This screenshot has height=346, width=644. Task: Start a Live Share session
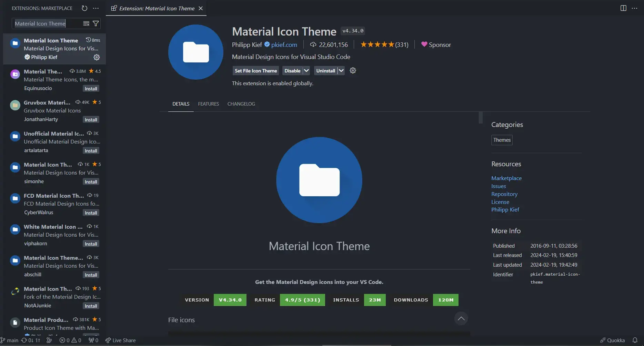pyautogui.click(x=121, y=340)
